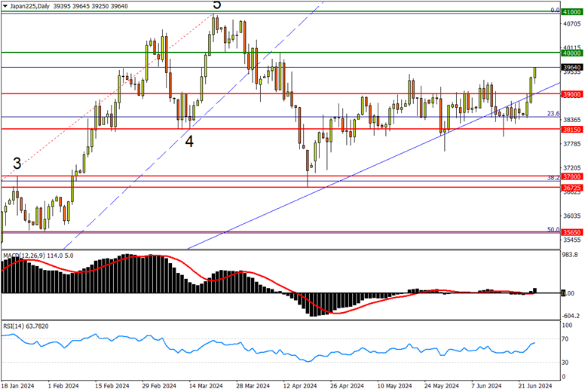Select the 38365 price axis value
588x392 pixels.
(572, 120)
